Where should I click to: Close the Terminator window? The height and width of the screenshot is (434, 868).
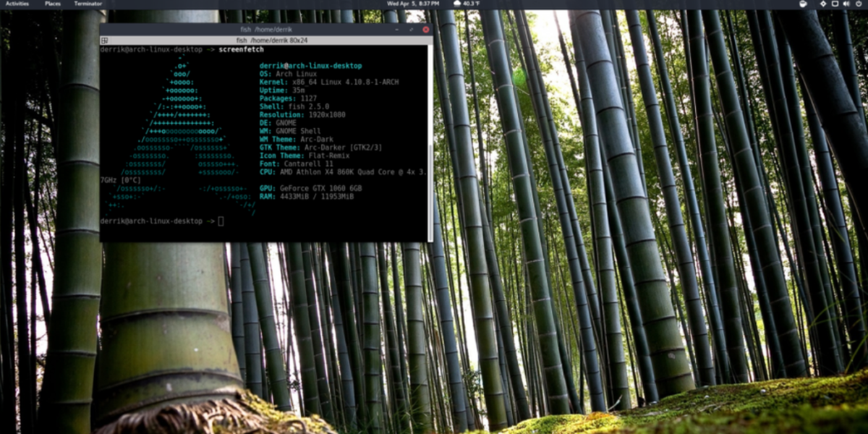425,30
